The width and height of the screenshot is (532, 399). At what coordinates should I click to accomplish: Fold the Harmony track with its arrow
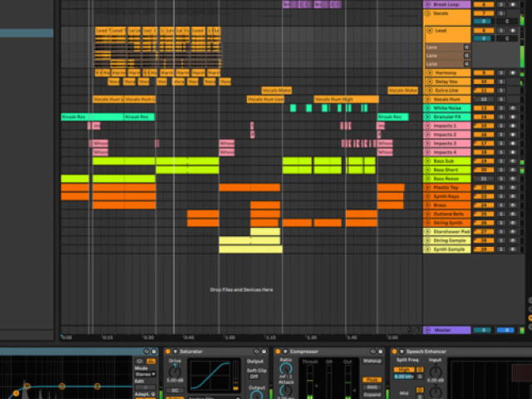pyautogui.click(x=430, y=73)
